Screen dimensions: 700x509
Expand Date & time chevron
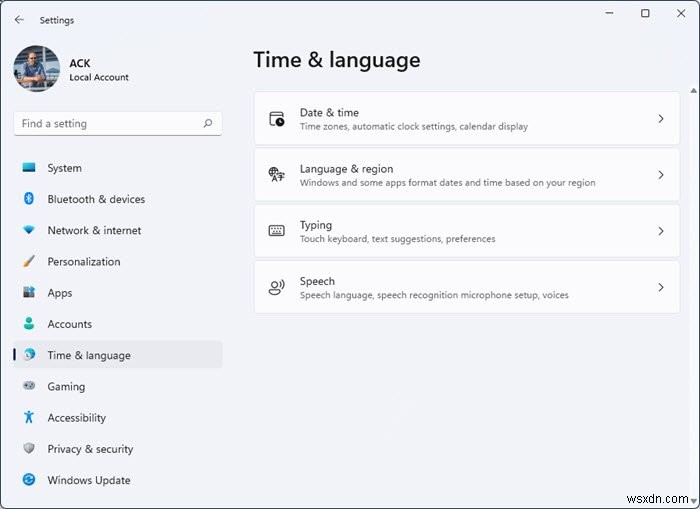tap(661, 119)
